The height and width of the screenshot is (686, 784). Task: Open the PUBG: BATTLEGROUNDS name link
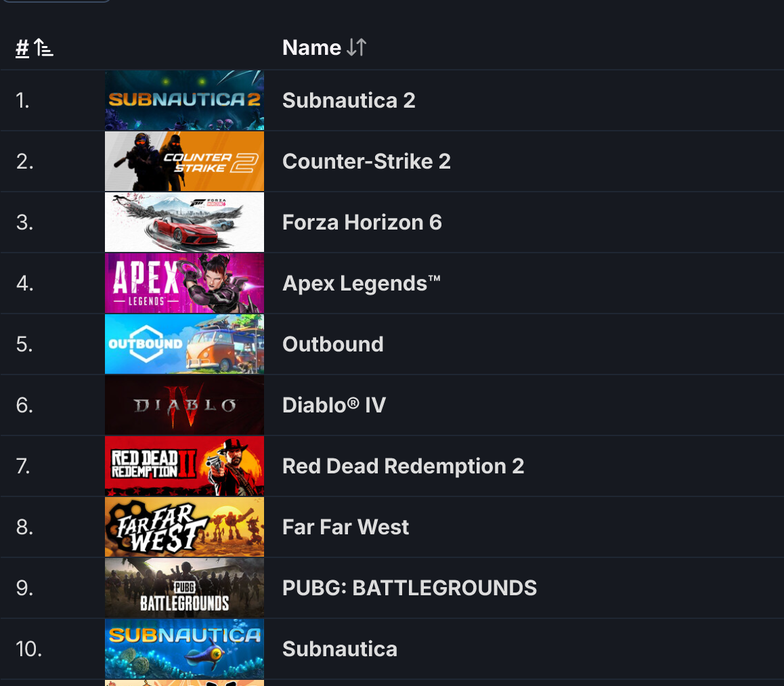click(x=410, y=588)
